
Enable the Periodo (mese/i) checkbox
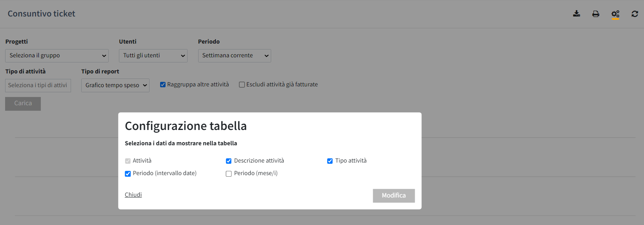pyautogui.click(x=228, y=174)
